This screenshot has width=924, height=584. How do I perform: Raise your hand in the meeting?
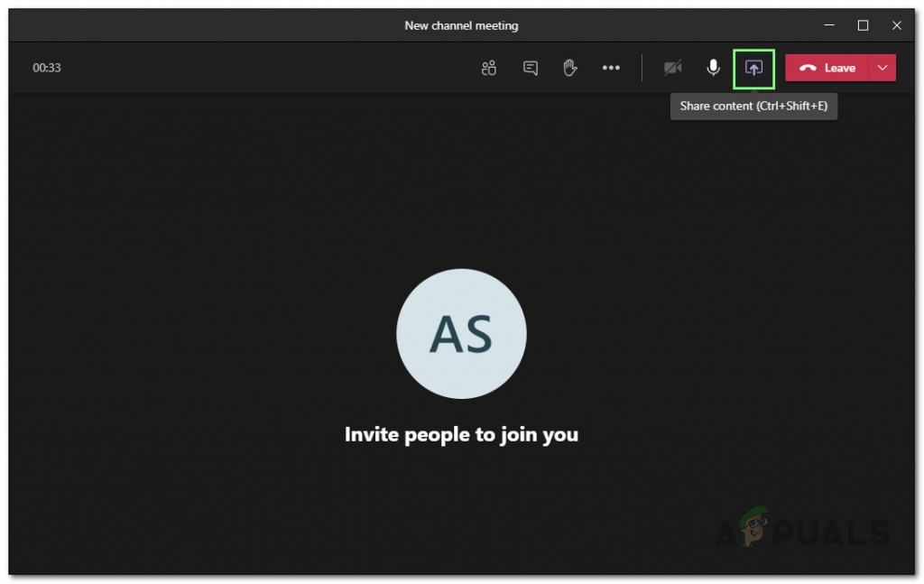coord(570,68)
